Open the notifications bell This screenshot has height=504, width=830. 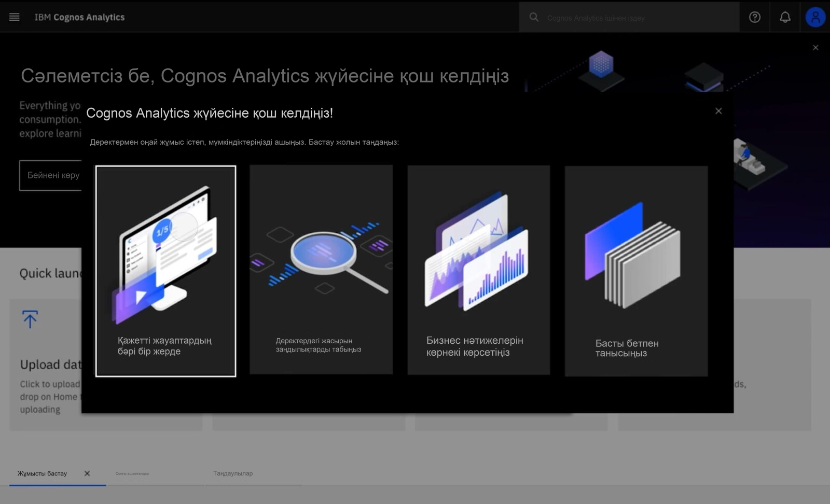point(785,17)
